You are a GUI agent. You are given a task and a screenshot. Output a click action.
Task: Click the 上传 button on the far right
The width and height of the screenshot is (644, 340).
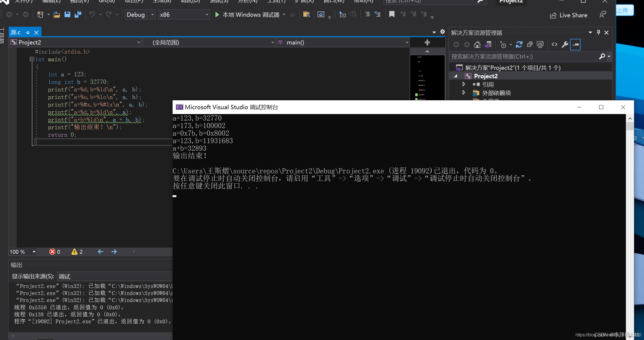(625, 10)
